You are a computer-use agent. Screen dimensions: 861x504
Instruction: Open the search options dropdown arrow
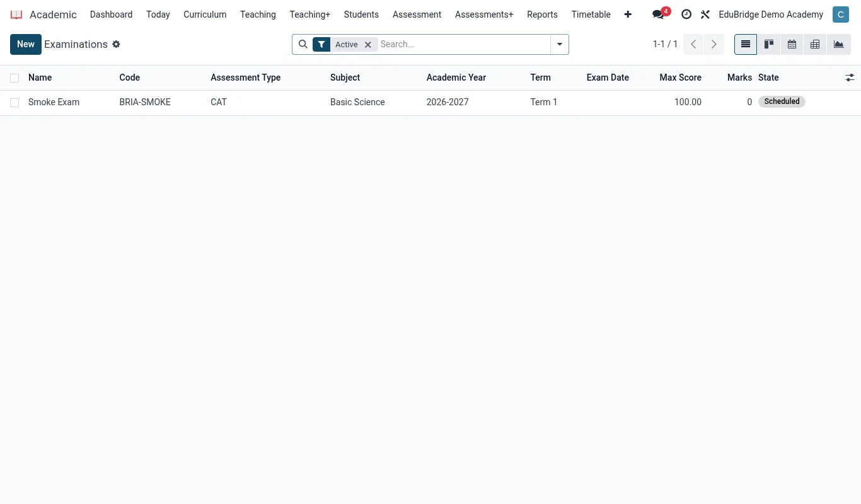point(560,44)
